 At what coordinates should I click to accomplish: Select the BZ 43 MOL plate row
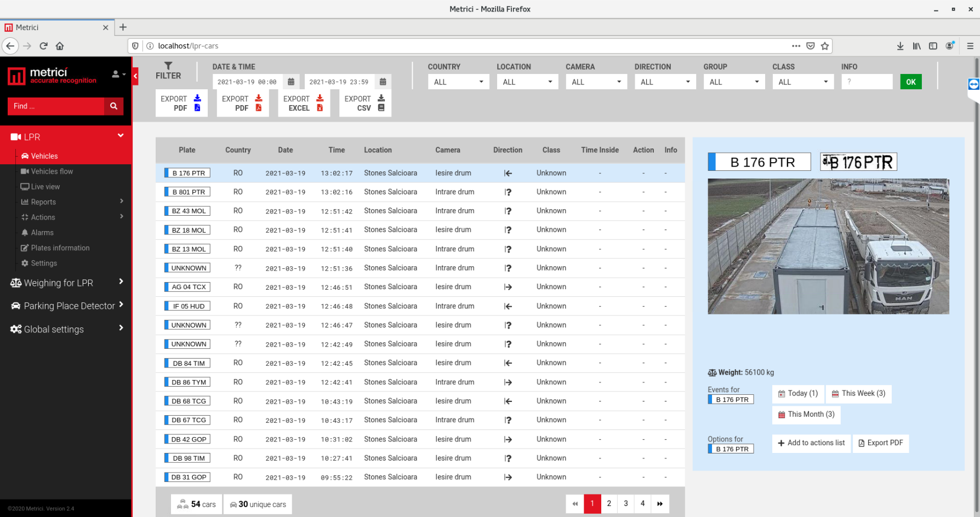(x=420, y=211)
